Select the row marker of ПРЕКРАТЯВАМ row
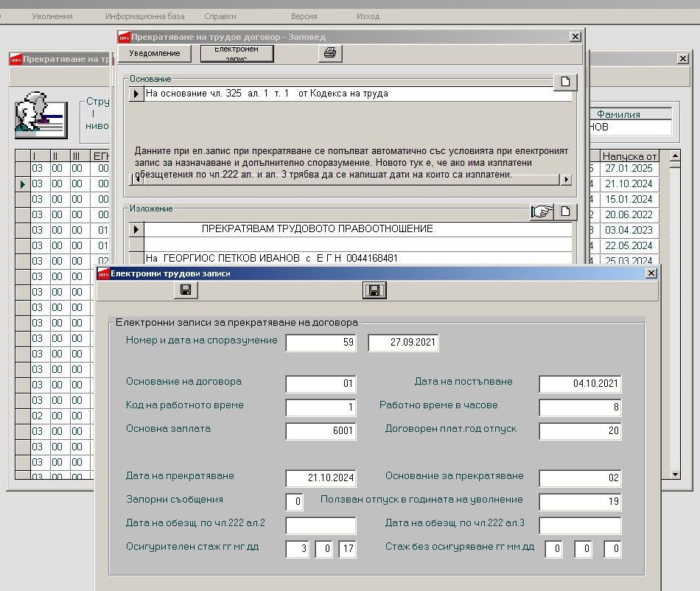This screenshot has height=591, width=700. pos(136,229)
